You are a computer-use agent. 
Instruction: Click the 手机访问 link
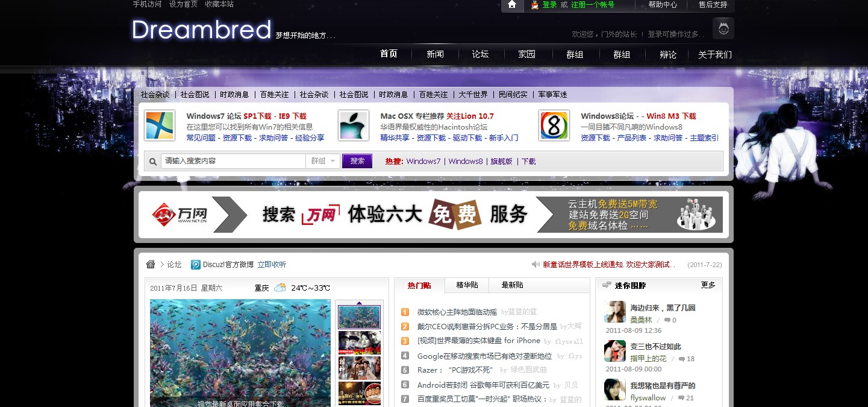coord(148,4)
